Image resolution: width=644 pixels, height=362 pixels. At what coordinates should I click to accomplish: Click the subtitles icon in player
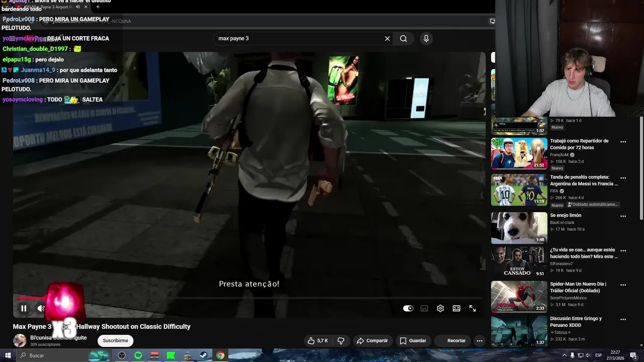(x=424, y=308)
